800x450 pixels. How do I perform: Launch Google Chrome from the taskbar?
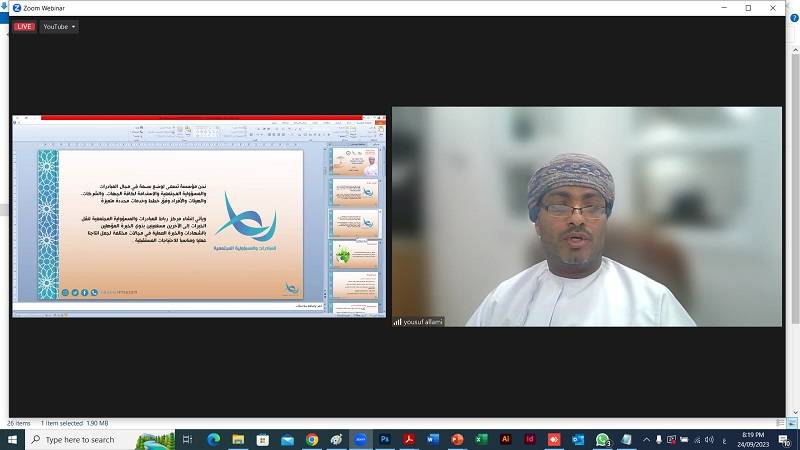coord(312,439)
